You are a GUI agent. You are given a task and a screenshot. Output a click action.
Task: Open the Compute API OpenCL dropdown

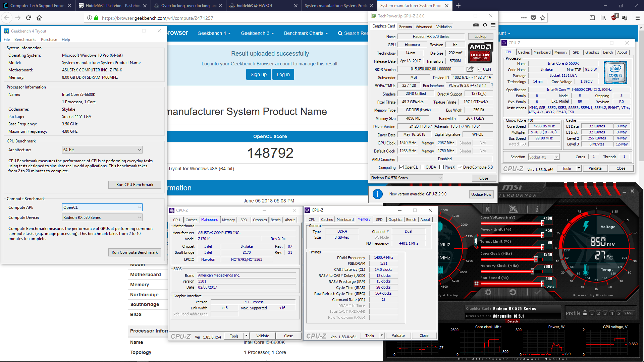pos(102,207)
